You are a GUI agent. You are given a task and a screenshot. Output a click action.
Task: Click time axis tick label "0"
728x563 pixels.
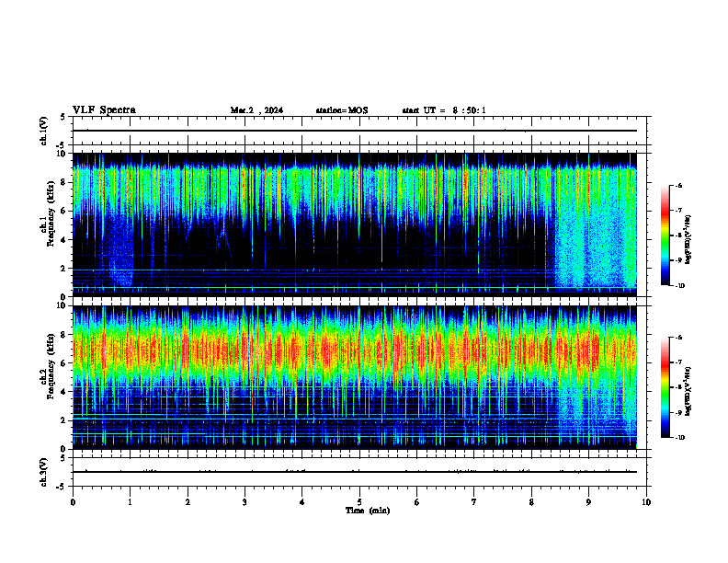[x=73, y=502]
